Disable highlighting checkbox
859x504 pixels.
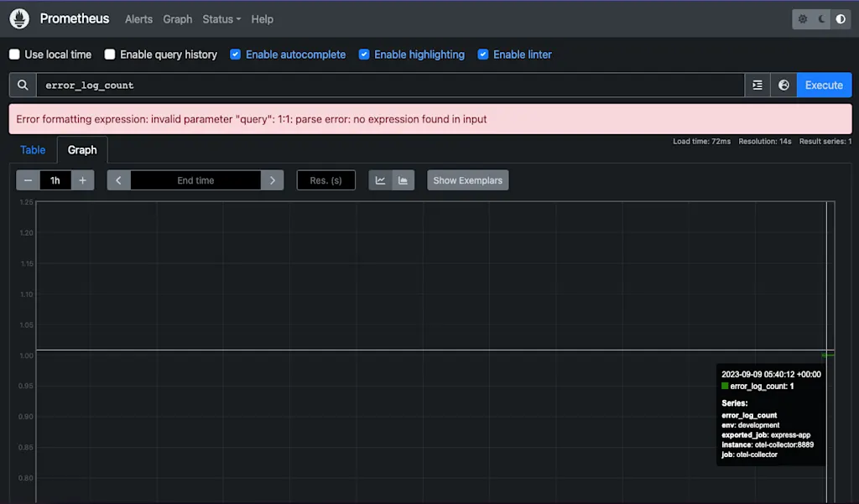[364, 55]
